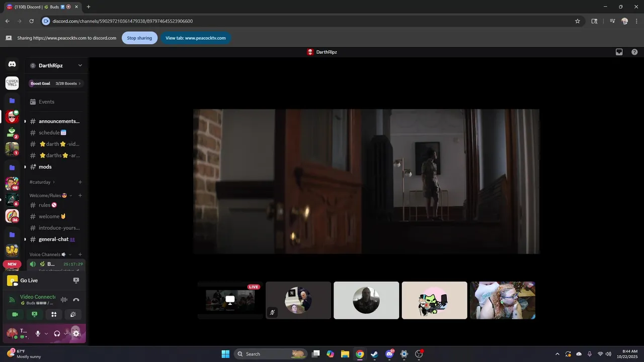Open the announcements channel
Screen dimensions: 644x362
[55, 121]
